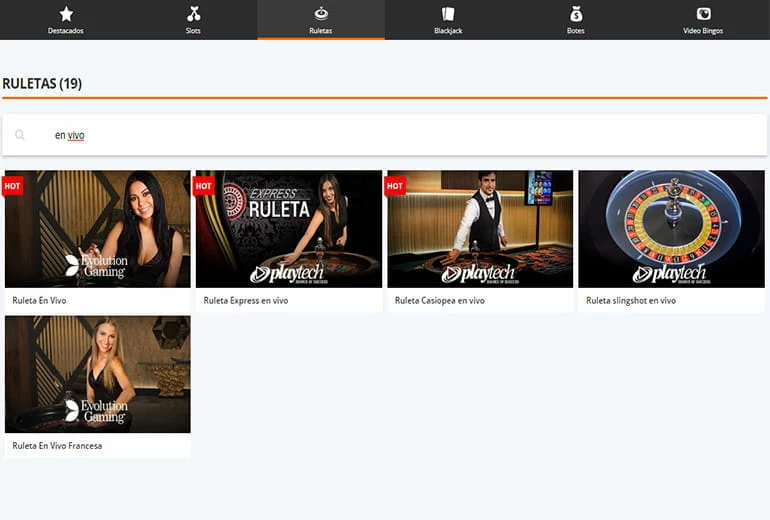This screenshot has height=520, width=770.
Task: Click the Botes money bag icon
Action: tap(576, 14)
